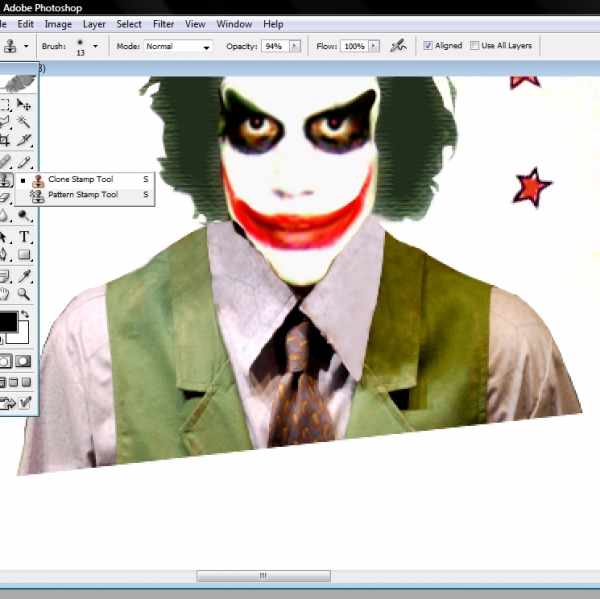Open the Opacity slider arrow
Screen dimensions: 600x599
295,46
